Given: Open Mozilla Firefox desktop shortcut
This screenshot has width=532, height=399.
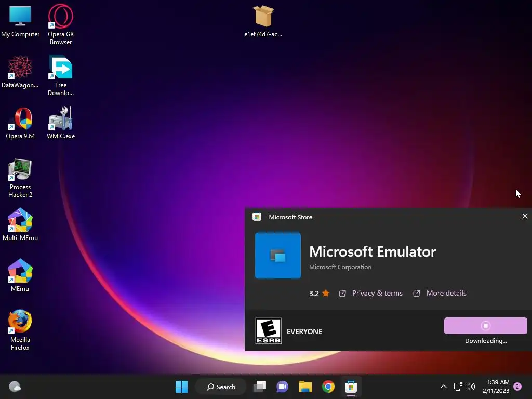Looking at the screenshot, I should [20, 330].
